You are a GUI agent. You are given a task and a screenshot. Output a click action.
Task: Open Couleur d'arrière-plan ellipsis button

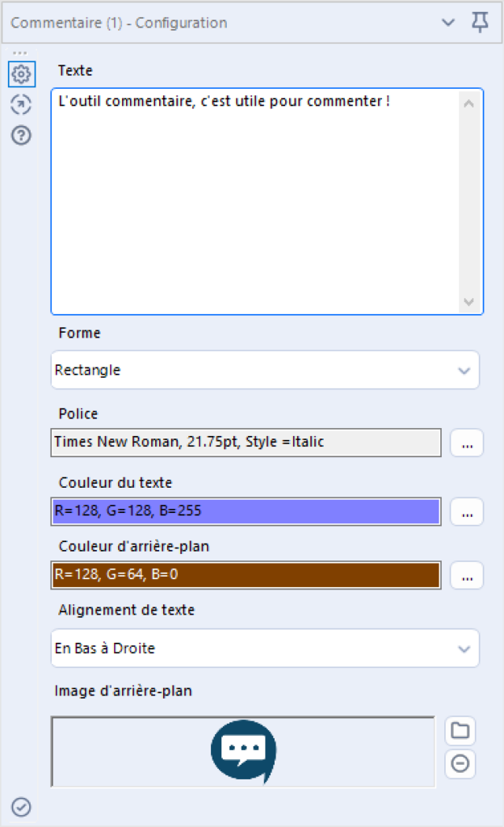click(467, 575)
